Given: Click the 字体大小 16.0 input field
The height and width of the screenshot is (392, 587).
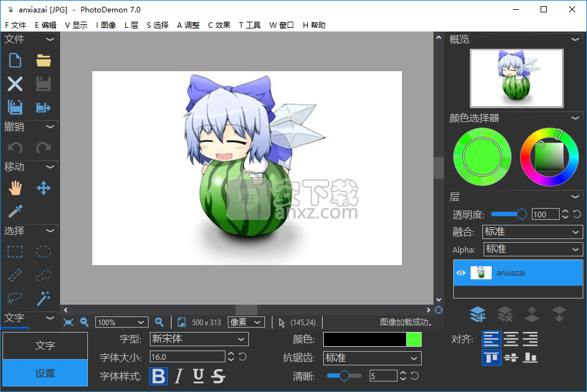Looking at the screenshot, I should point(187,357).
